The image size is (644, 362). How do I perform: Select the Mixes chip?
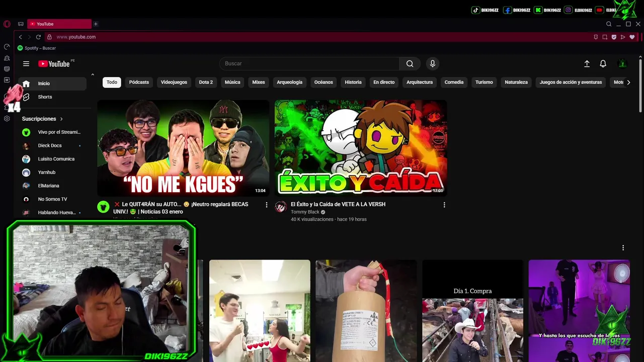[259, 82]
